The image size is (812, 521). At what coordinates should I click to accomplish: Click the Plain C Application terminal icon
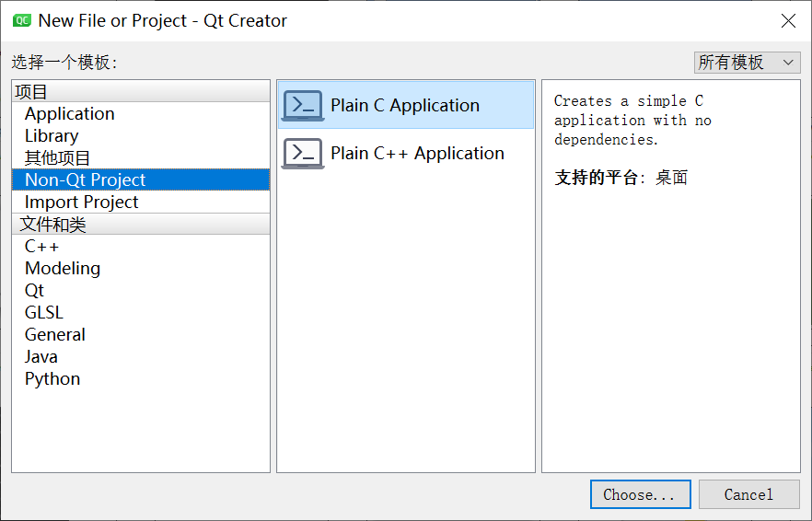click(303, 106)
